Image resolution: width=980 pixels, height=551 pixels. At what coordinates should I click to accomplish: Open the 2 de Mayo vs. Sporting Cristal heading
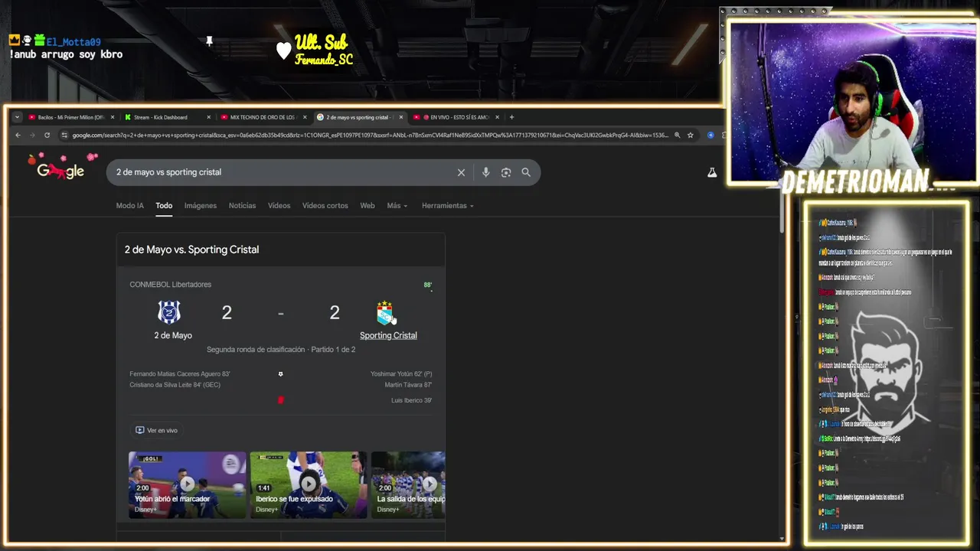click(191, 249)
